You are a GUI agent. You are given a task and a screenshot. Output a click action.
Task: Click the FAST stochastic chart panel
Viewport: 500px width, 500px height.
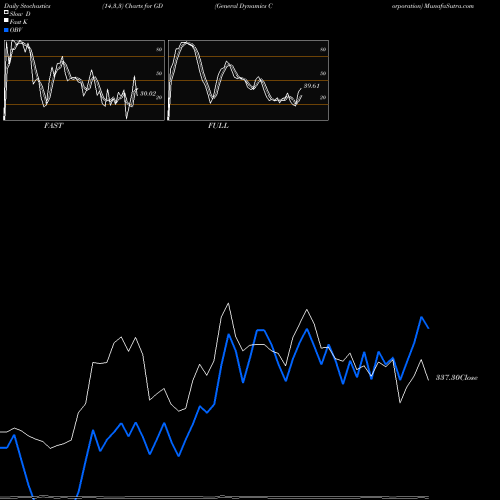(84, 80)
